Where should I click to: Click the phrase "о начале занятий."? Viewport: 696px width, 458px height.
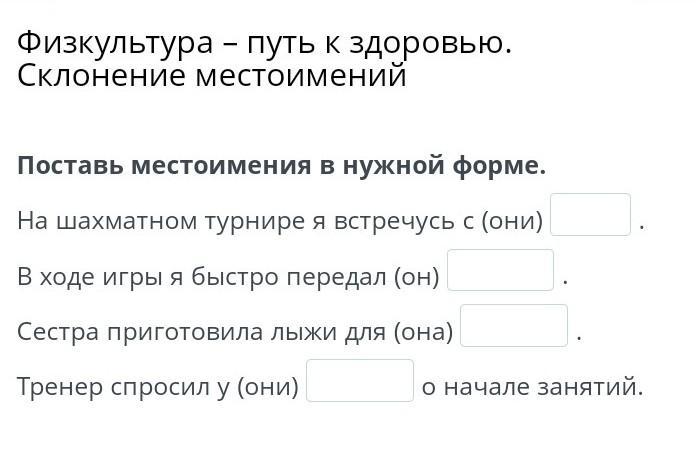[x=532, y=387]
